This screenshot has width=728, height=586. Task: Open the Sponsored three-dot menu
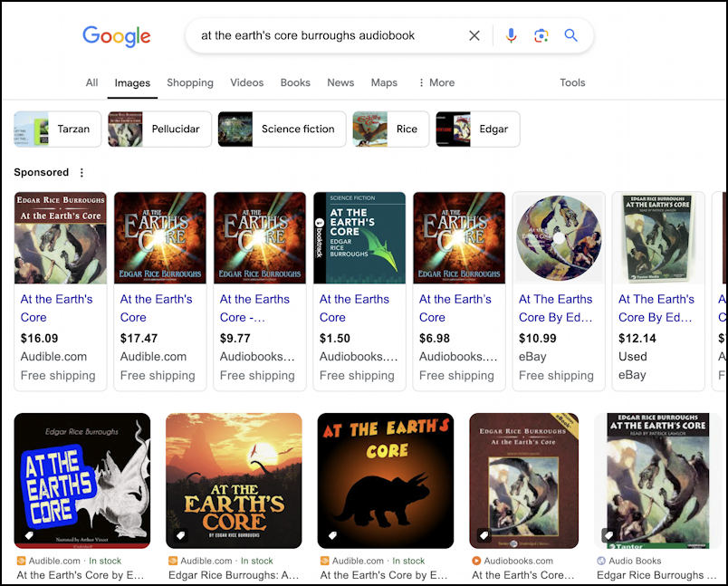pyautogui.click(x=81, y=173)
